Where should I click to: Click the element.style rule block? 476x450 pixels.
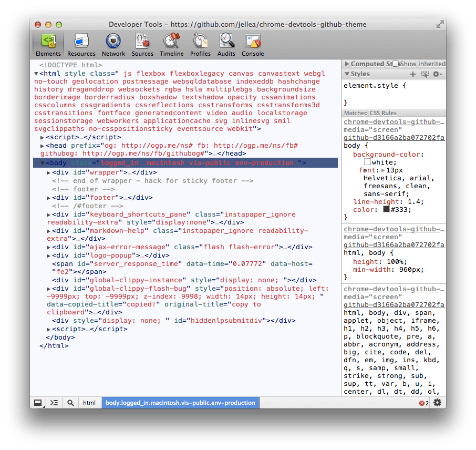pyautogui.click(x=394, y=94)
